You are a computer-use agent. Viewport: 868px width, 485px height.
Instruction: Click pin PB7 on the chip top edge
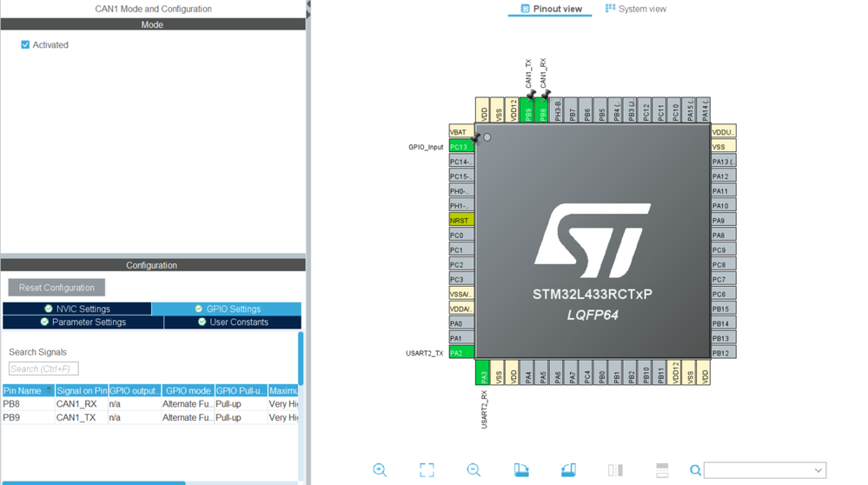pyautogui.click(x=572, y=110)
